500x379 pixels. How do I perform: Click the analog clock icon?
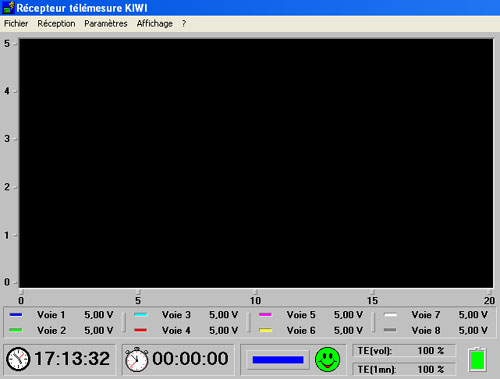18,359
